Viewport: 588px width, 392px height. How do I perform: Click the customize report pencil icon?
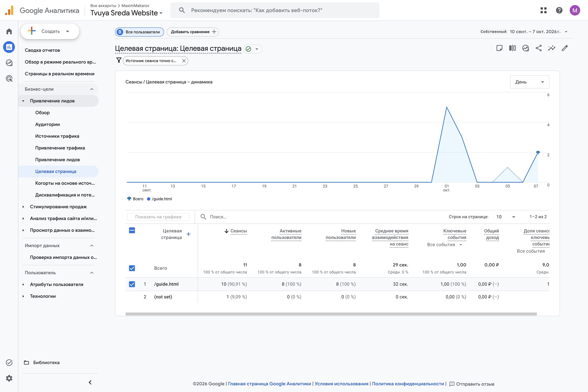coord(565,48)
